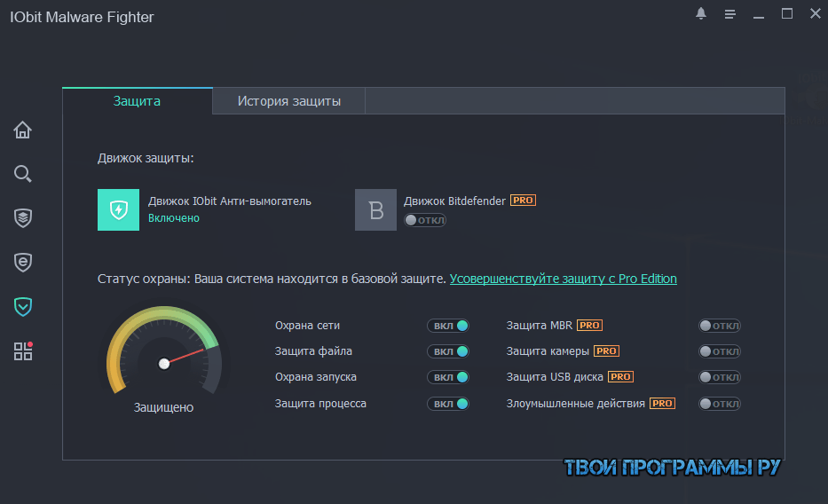Image resolution: width=828 pixels, height=504 pixels.
Task: Open the Home sidebar icon
Action: pos(23,130)
